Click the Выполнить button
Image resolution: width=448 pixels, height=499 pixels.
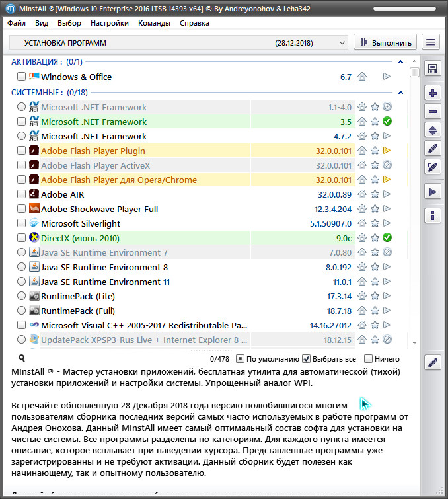(x=385, y=43)
